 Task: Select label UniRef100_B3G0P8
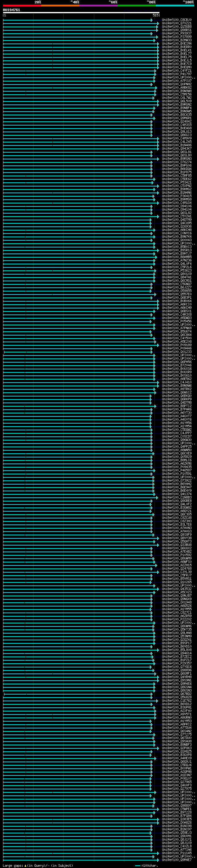[177, 755]
